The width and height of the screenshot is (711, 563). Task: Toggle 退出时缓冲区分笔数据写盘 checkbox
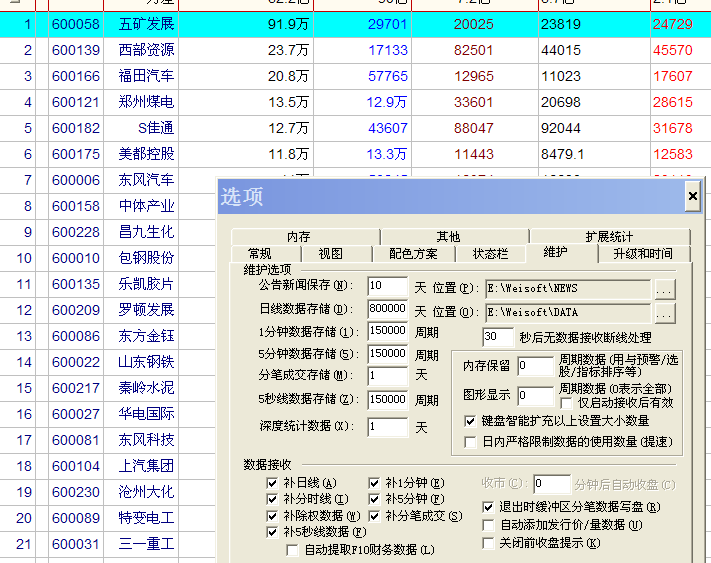488,507
